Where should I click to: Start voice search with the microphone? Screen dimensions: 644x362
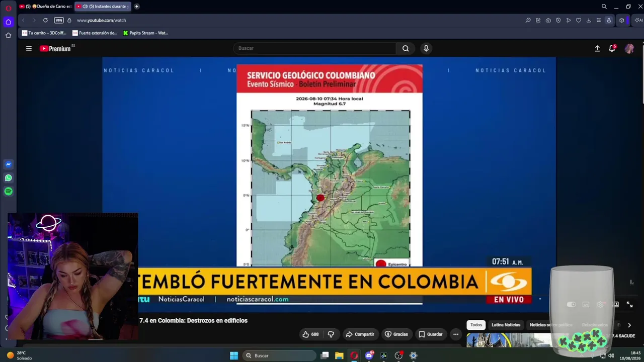pyautogui.click(x=426, y=48)
